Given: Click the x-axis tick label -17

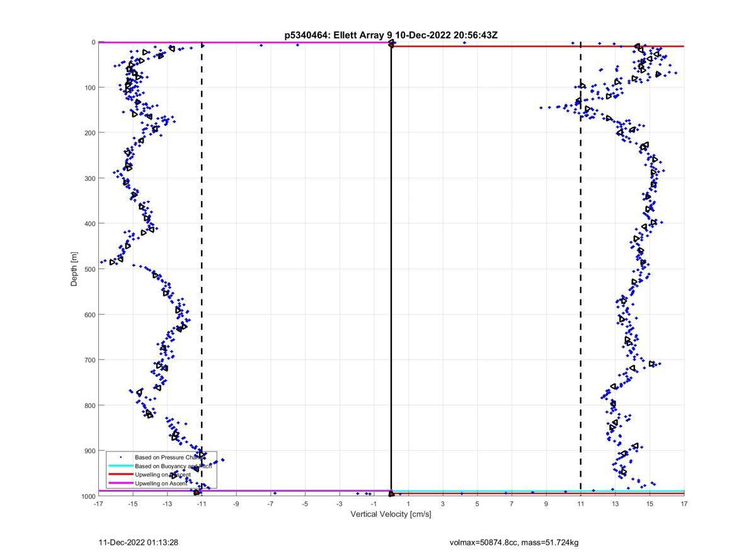Looking at the screenshot, I should 98,504.
